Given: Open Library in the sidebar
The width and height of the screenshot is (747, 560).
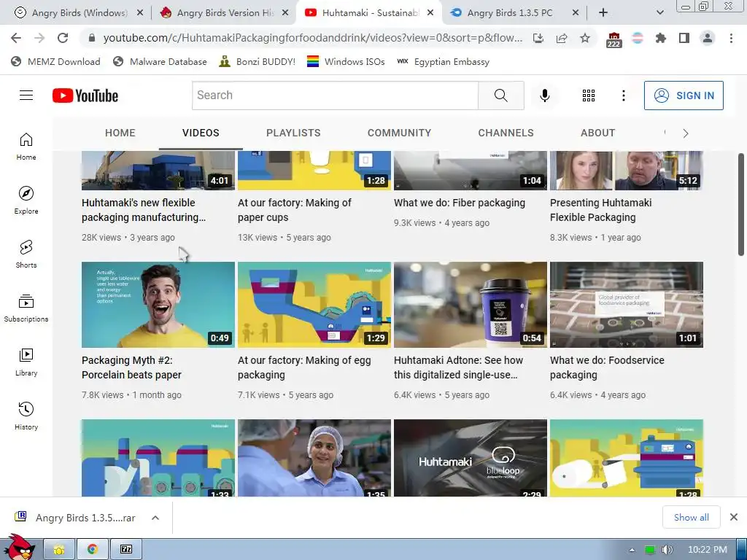Looking at the screenshot, I should 26,362.
